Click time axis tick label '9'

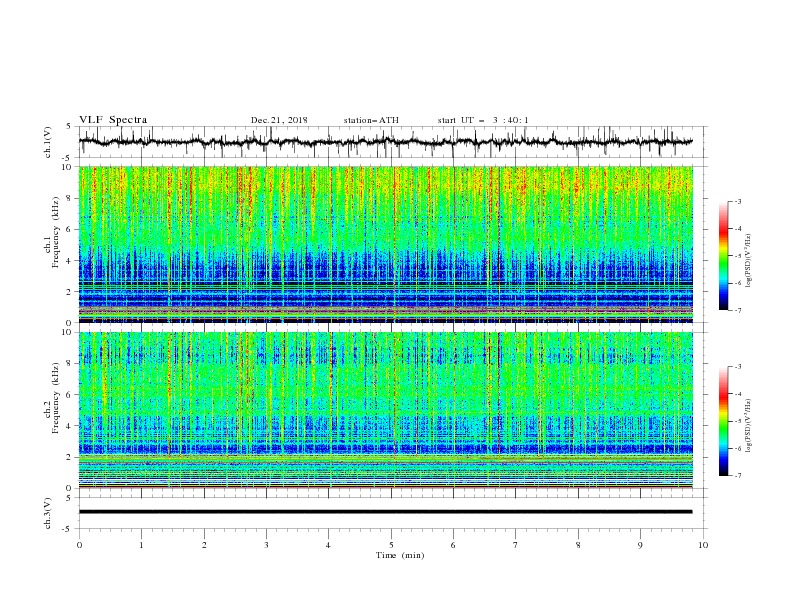coord(640,545)
